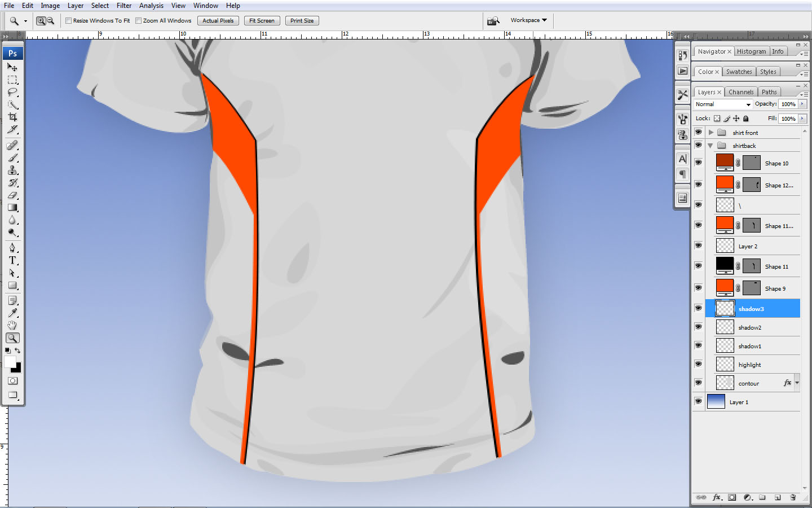
Task: Select the Move tool
Action: [12, 67]
